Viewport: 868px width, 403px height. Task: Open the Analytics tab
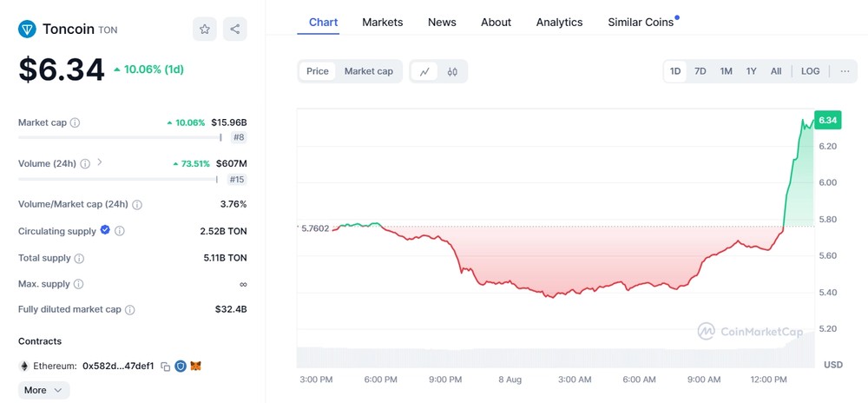click(559, 22)
